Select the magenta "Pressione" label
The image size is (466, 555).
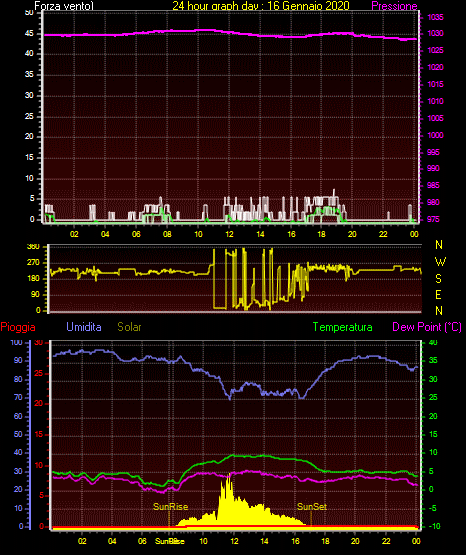coord(394,6)
